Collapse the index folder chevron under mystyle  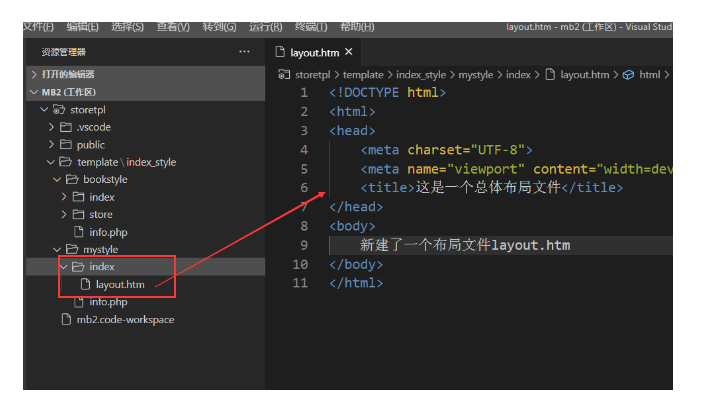pyautogui.click(x=64, y=267)
